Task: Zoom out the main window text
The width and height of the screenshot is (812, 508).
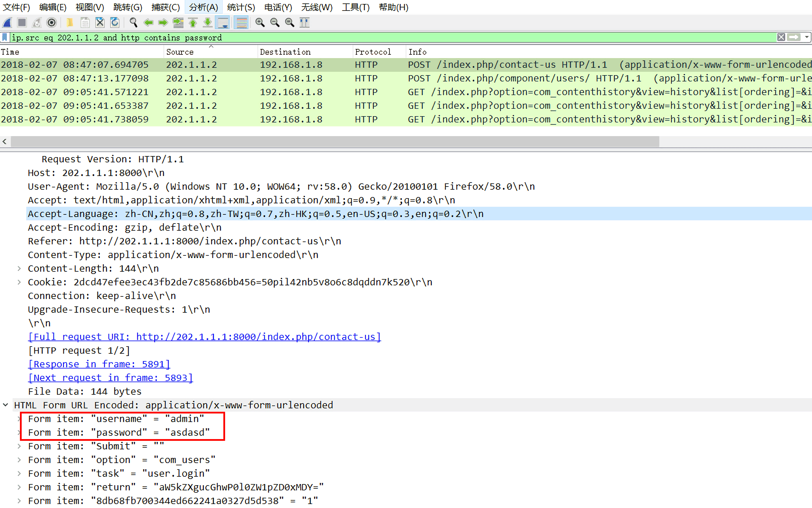Action: [275, 22]
